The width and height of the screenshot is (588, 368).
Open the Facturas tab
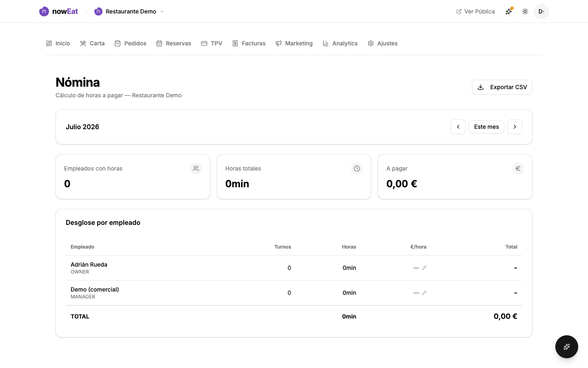point(249,43)
